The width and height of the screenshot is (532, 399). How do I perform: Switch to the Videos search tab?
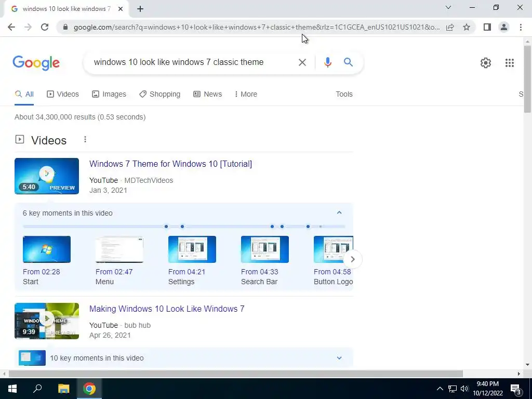pyautogui.click(x=63, y=95)
